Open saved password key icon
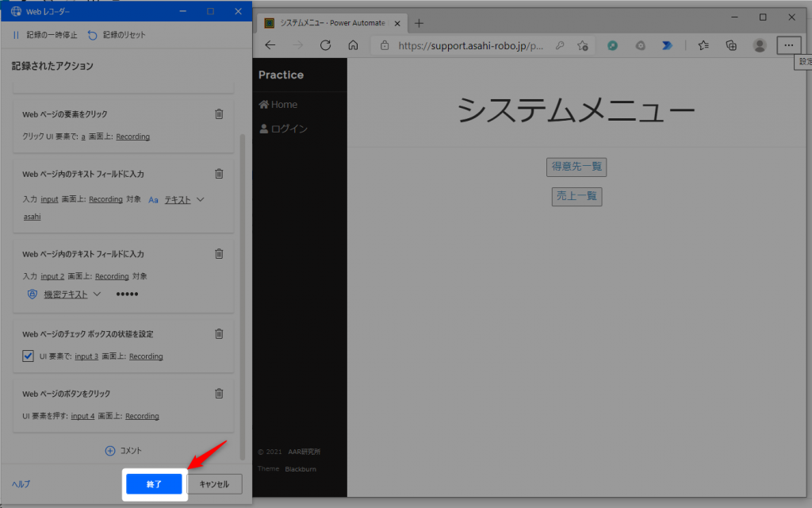The height and width of the screenshot is (508, 812). tap(560, 45)
